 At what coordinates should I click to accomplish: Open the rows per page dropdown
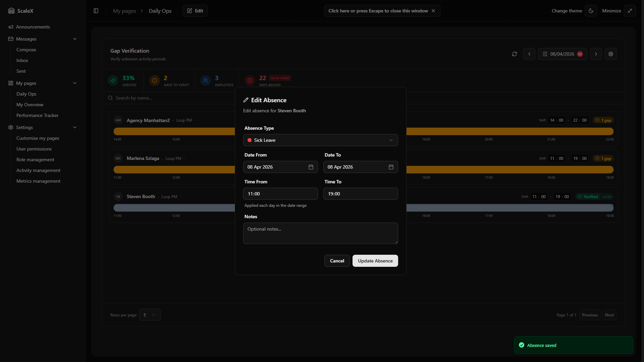coord(150,315)
